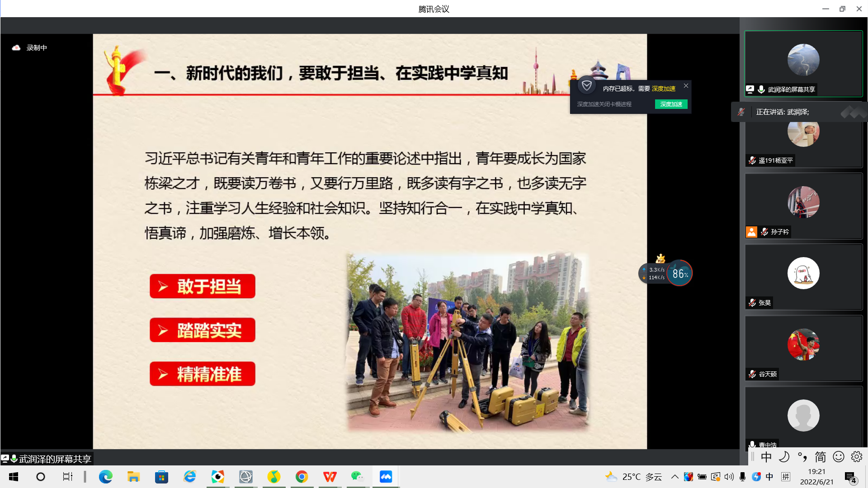Toggle the IME half/full-width moon icon
This screenshot has width=868, height=488.
tap(784, 457)
